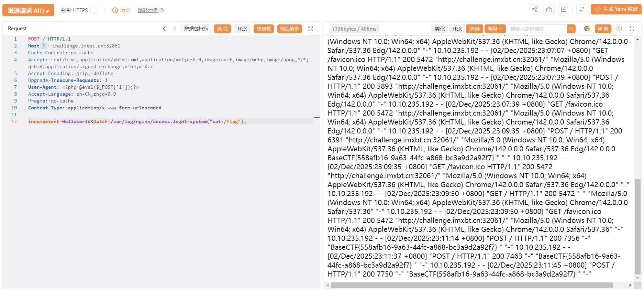Click the POST / HTTP/1.1 request line
This screenshot has height=291, width=644.
point(49,39)
